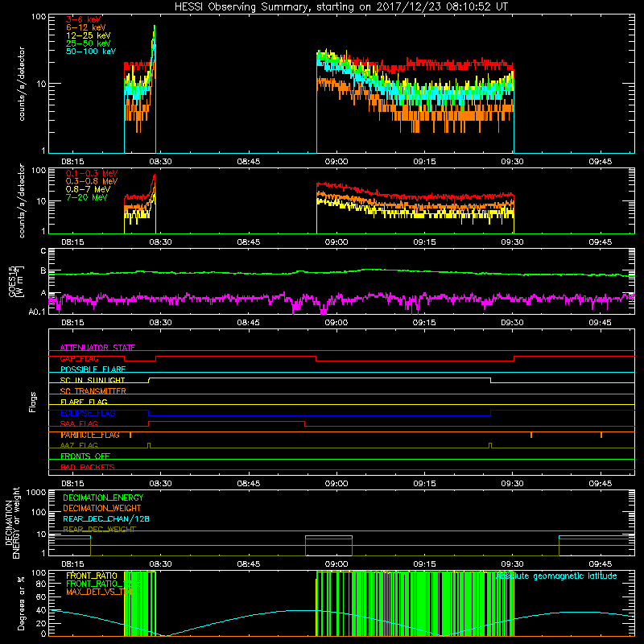Image resolution: width=644 pixels, height=644 pixels.
Task: Click the PARTICLE_FLAG spike at 09:45
Action: 601,435
